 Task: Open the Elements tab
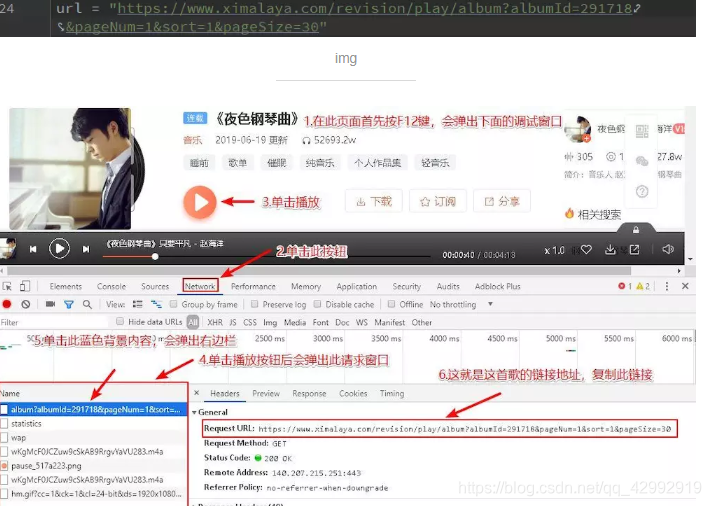point(66,287)
